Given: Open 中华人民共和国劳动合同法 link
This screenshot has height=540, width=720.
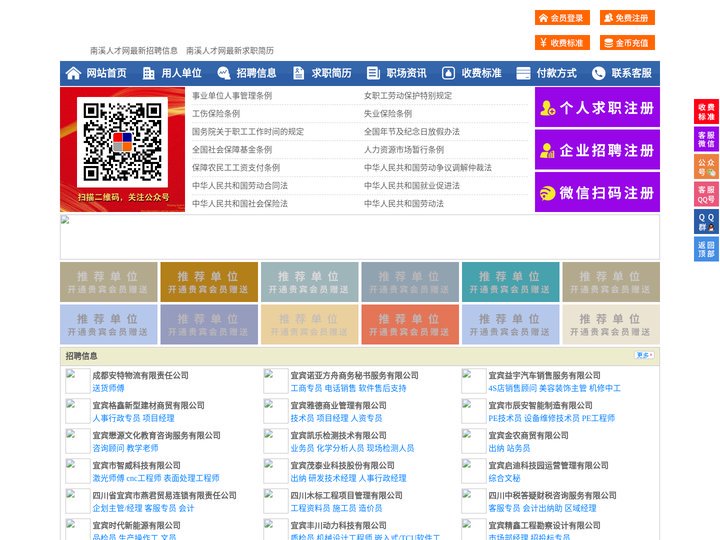Looking at the screenshot, I should coord(240,186).
